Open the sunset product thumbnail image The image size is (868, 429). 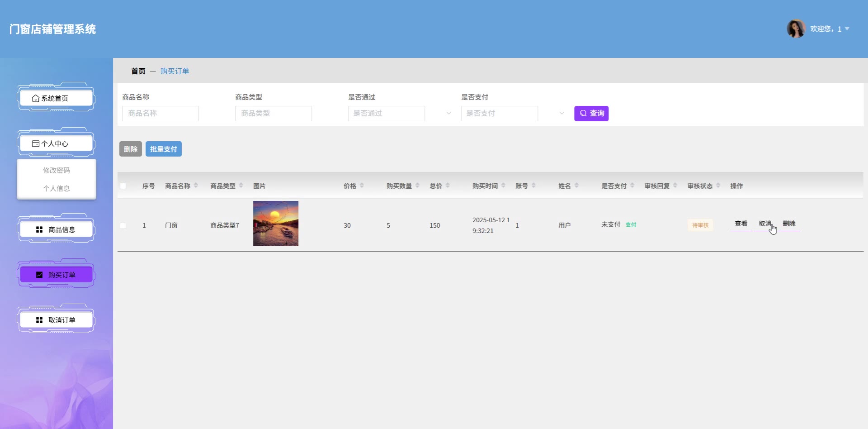point(276,224)
